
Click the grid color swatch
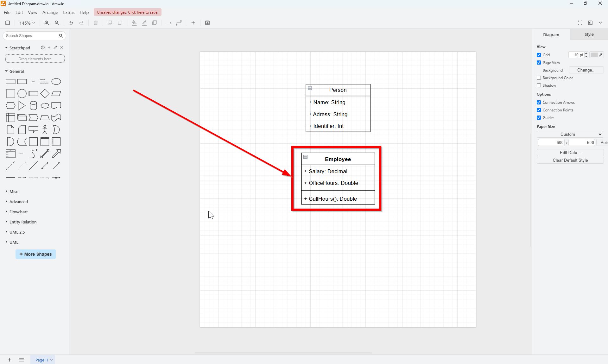click(594, 55)
